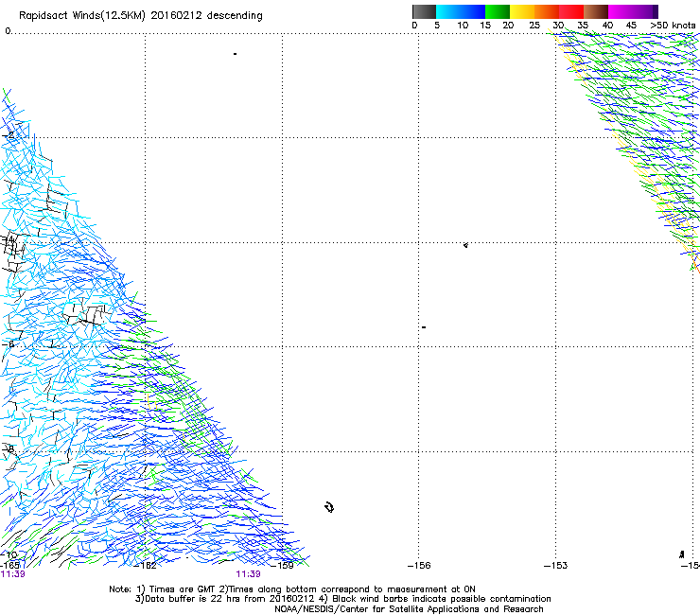Click the "0." latitude label at the top left
Screen dimensions: 700x615
pyautogui.click(x=9, y=31)
